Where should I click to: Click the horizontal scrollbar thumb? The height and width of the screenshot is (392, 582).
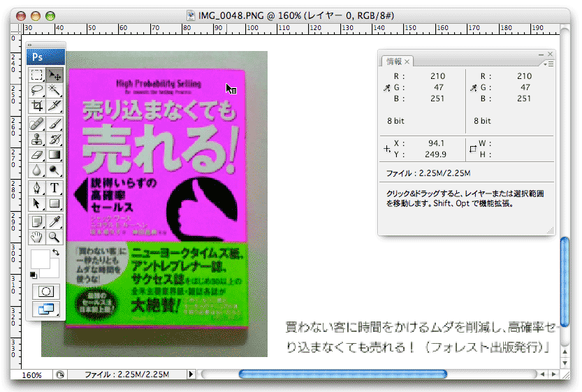[343, 375]
